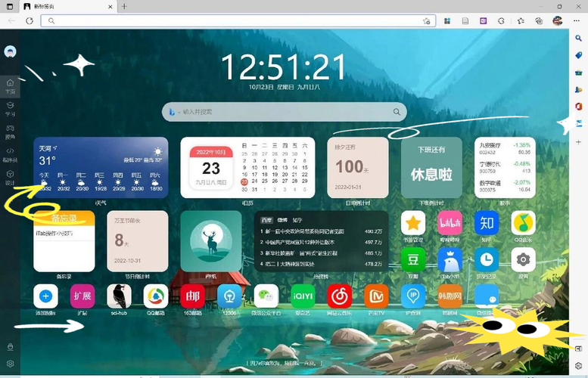Launch the iQIYI app icon
This screenshot has width=588, height=378.
pos(303,296)
